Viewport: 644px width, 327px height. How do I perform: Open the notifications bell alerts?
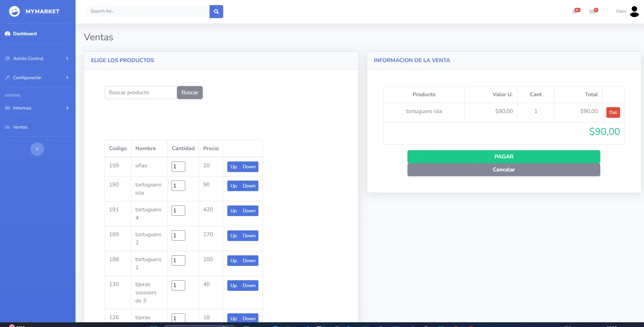click(575, 12)
